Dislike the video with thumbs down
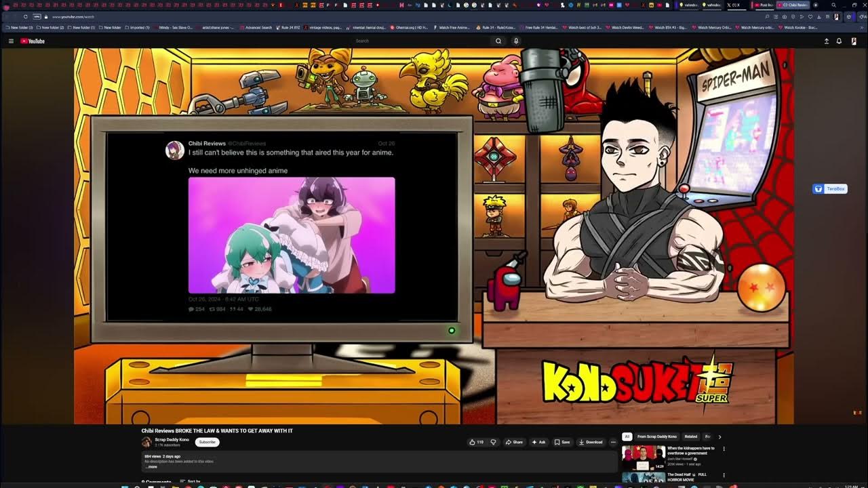This screenshot has height=488, width=868. [493, 442]
